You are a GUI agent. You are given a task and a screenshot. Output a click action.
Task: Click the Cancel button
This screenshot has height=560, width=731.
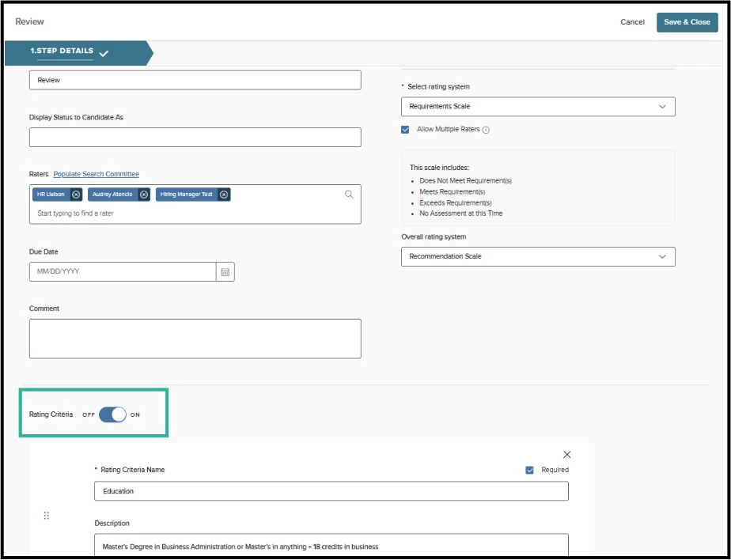(632, 22)
